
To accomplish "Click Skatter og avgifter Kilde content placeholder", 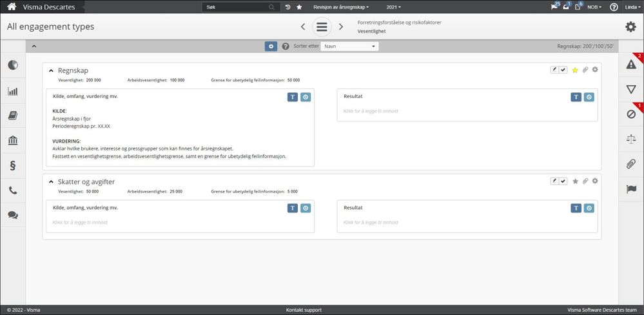I will point(80,223).
